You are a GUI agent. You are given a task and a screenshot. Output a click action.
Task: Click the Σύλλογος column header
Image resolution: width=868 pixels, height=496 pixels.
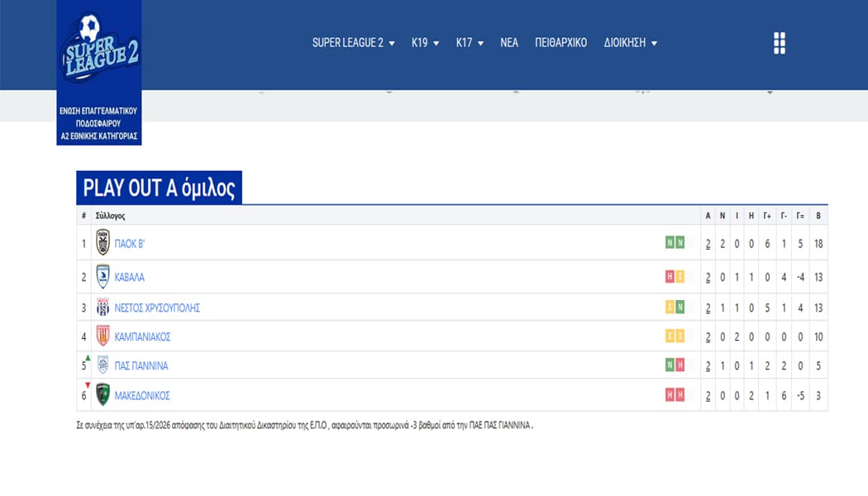pos(110,216)
